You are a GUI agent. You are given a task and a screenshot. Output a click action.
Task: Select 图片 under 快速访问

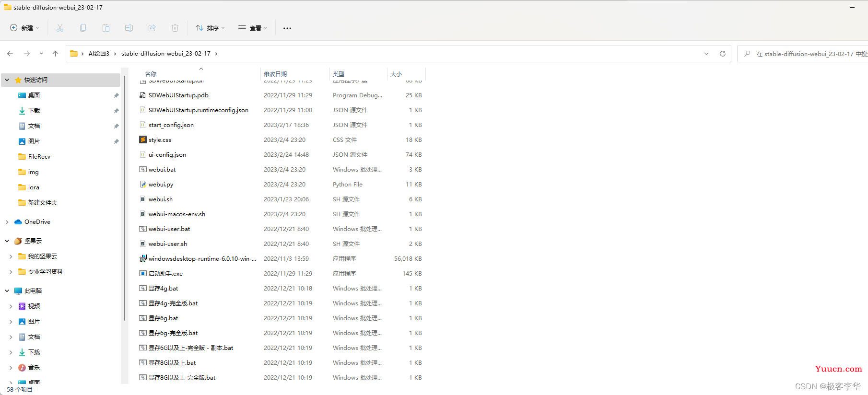pos(34,141)
